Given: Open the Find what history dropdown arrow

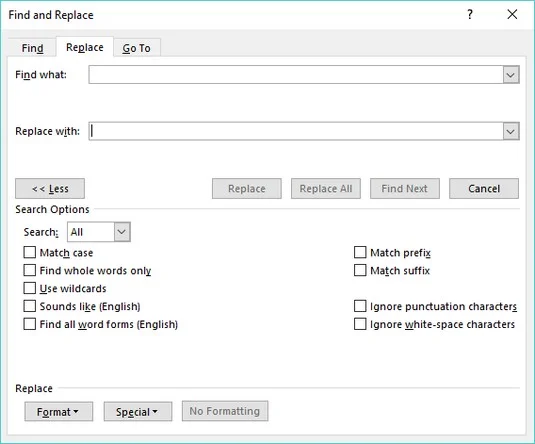Looking at the screenshot, I should (x=510, y=75).
